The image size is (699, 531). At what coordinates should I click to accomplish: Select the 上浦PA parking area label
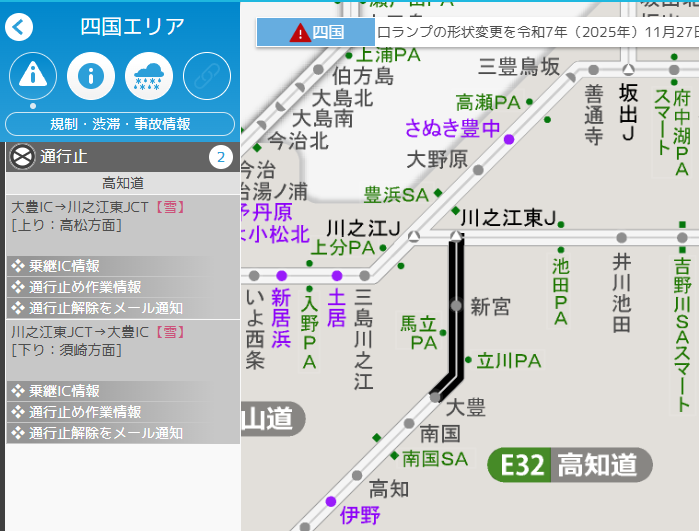click(388, 55)
